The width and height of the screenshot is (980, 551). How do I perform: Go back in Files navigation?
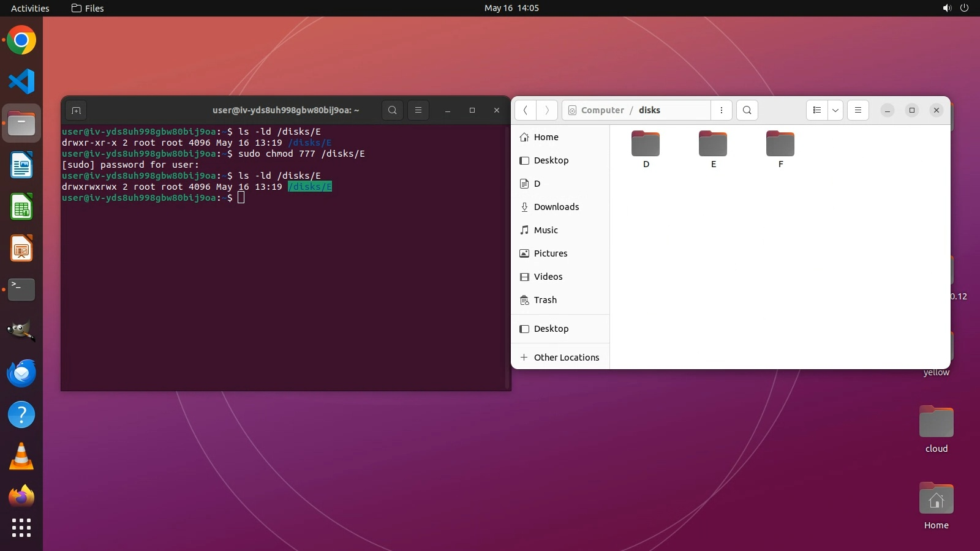(526, 110)
